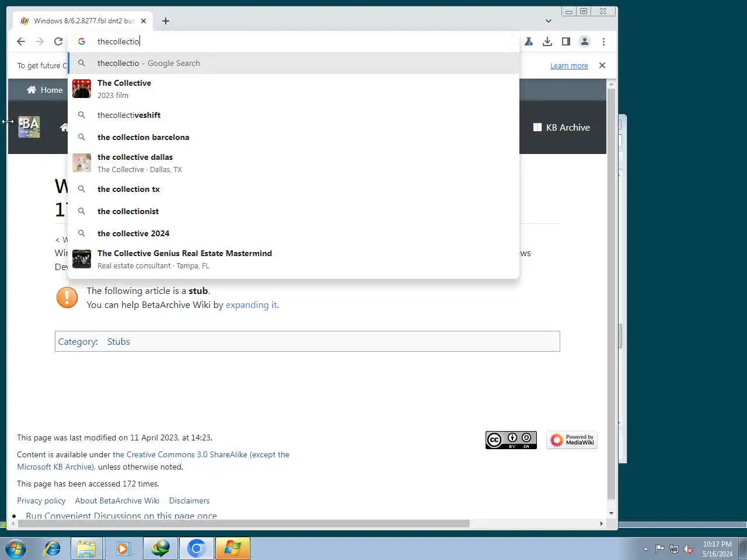This screenshot has height=560, width=747.
Task: Click the muted volume tray icon
Action: point(689,549)
